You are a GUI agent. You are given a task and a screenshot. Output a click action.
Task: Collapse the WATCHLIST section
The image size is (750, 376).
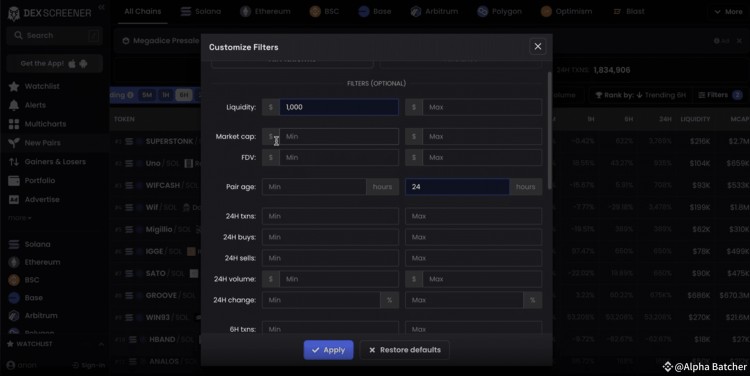[x=101, y=344]
